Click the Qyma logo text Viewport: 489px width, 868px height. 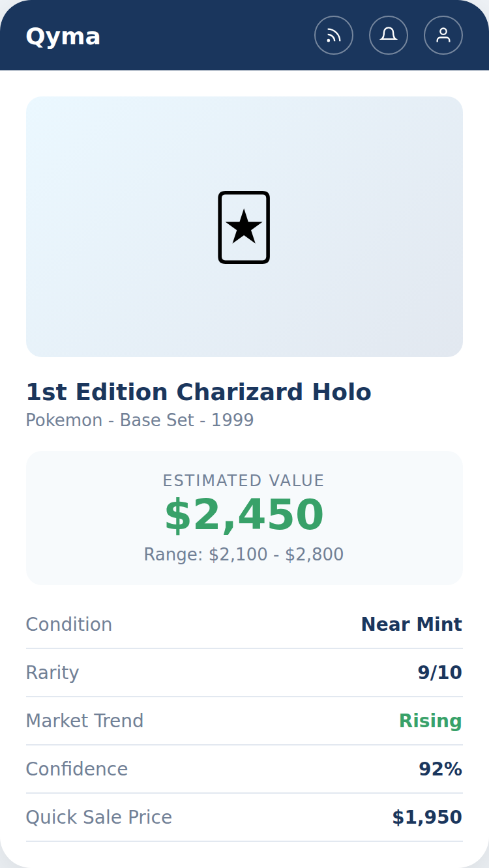(x=63, y=36)
